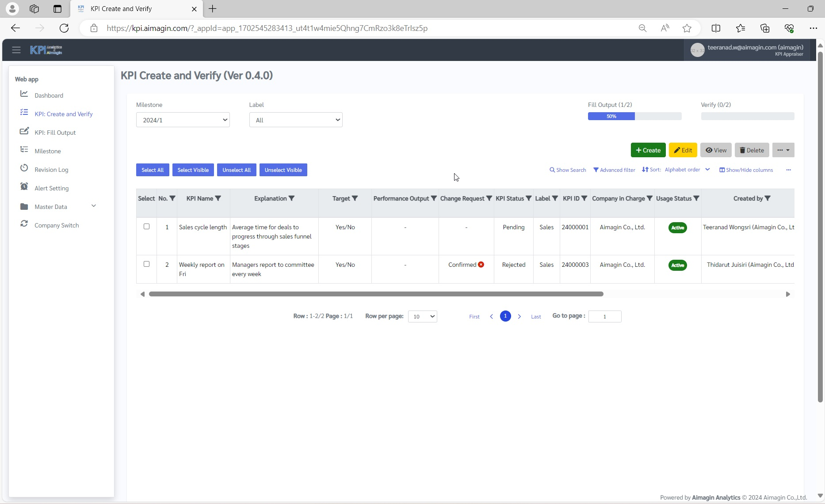Open the hamburger sidebar menu
The width and height of the screenshot is (825, 504).
point(16,50)
